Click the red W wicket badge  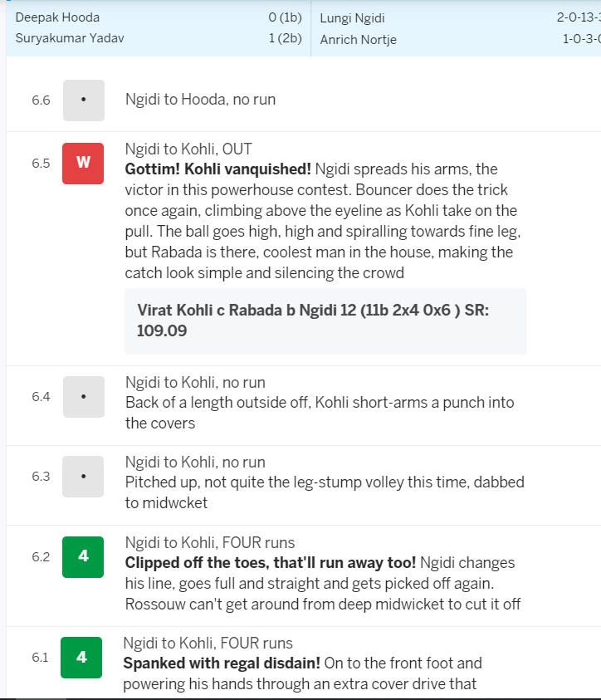tap(83, 164)
